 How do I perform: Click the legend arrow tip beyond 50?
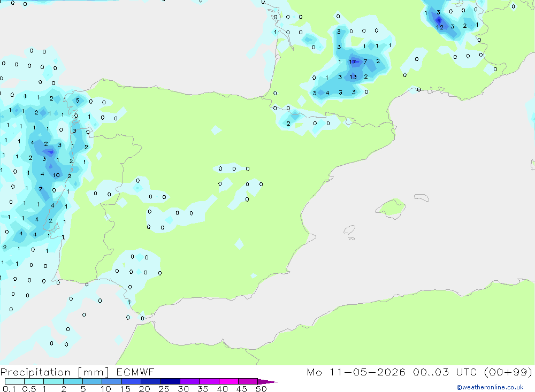(268, 381)
